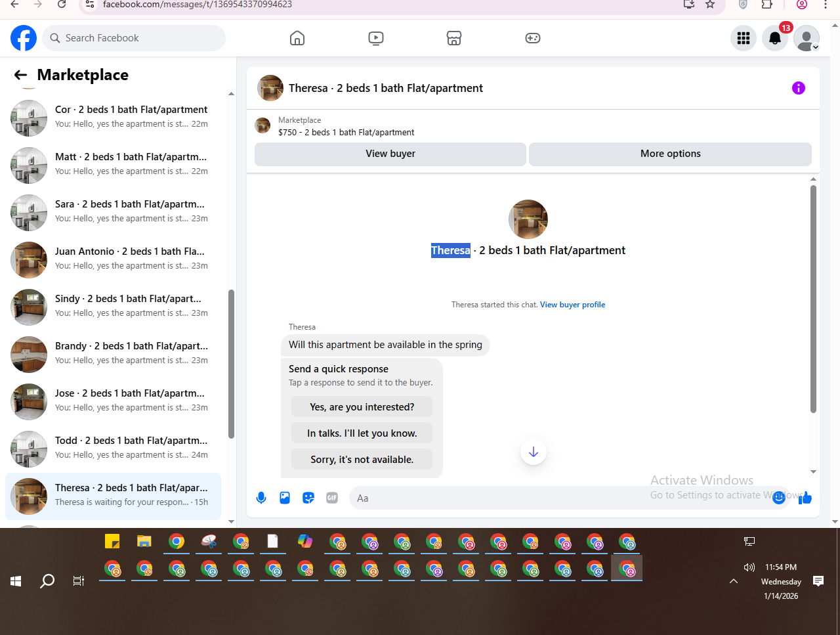The image size is (840, 635).
Task: Attach a photo with the image icon
Action: [x=285, y=498]
